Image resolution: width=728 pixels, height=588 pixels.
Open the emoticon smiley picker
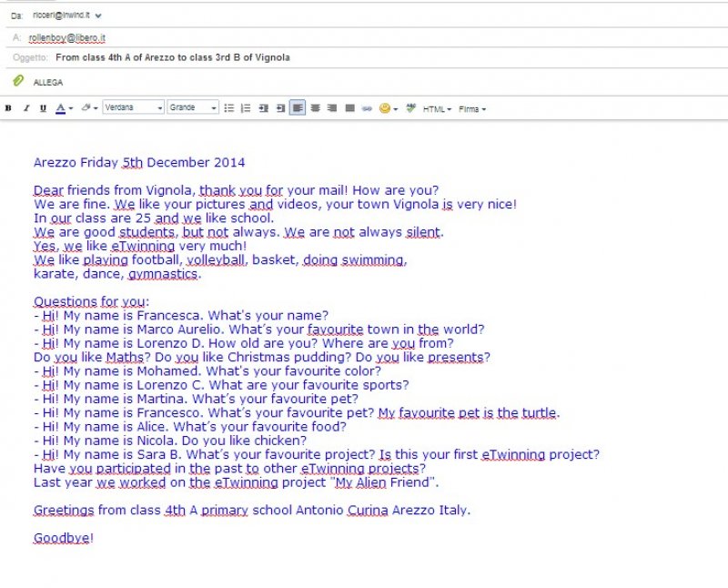(389, 108)
